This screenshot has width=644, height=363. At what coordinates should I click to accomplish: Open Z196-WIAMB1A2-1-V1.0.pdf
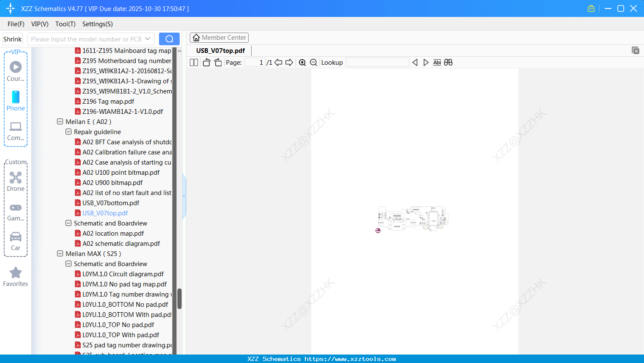(x=123, y=112)
